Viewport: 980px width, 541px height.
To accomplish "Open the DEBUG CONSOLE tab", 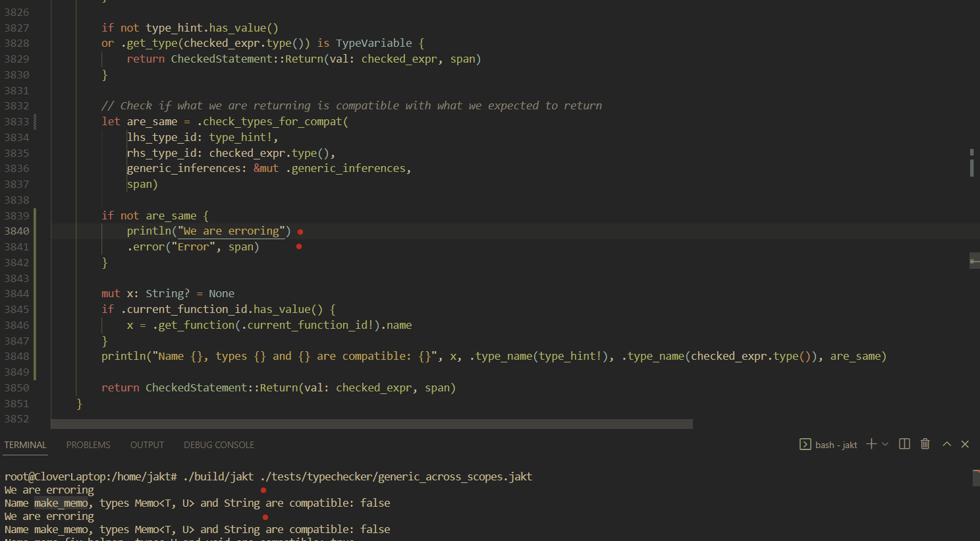I will pyautogui.click(x=219, y=445).
